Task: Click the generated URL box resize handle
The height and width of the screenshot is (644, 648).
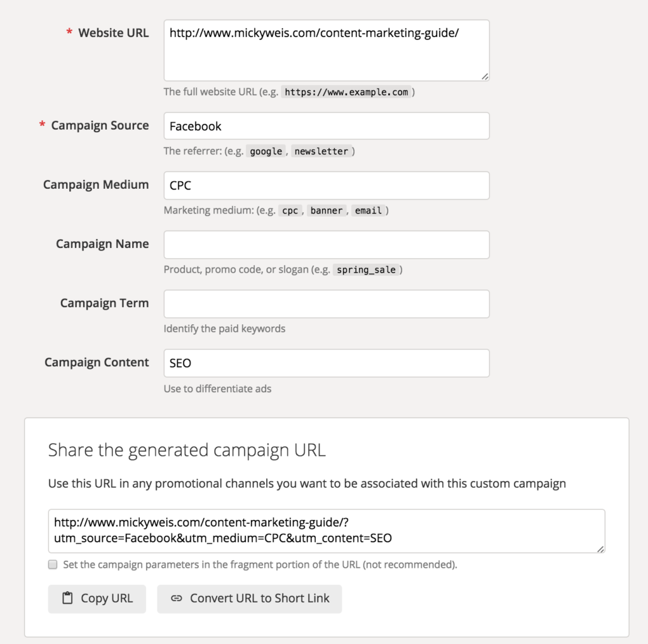Action: coord(600,549)
